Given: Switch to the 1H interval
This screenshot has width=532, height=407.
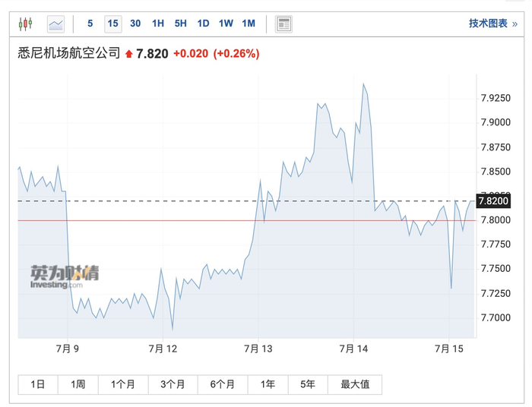Looking at the screenshot, I should click(158, 24).
